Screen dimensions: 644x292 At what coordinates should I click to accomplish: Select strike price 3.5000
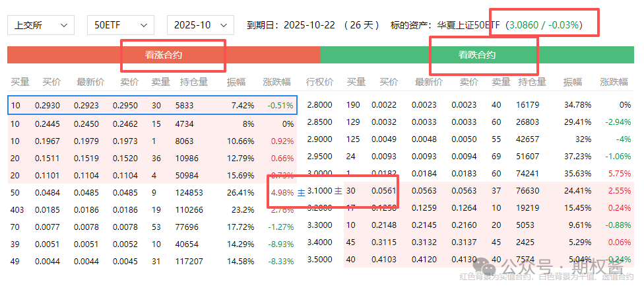(319, 260)
